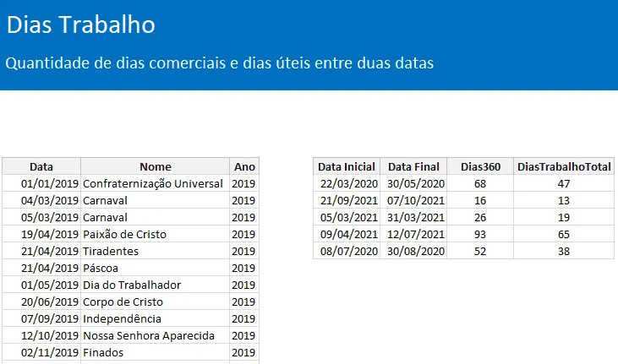Select the Dias360 header cell
The height and width of the screenshot is (364, 618).
[x=480, y=166]
